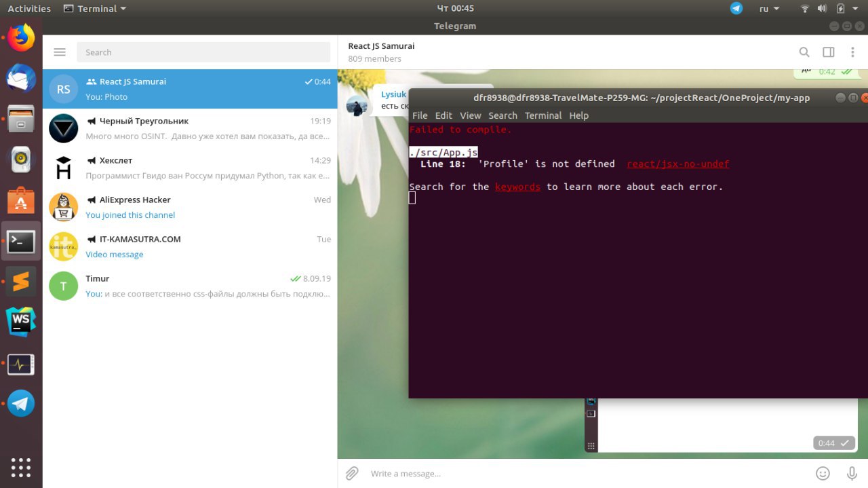Image resolution: width=868 pixels, height=488 pixels.
Task: Open System Monitor from the dock
Action: [x=21, y=364]
